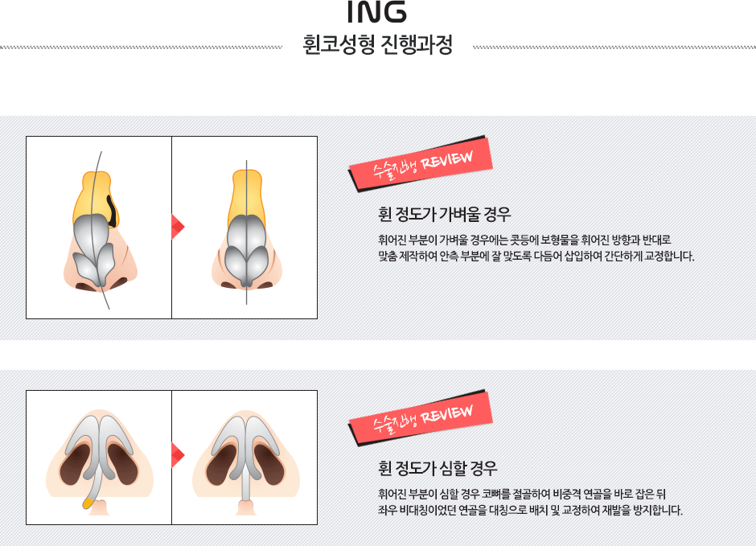Click the heading 휜 정도가 심할 경우
This screenshot has height=546, width=756.
pos(438,468)
